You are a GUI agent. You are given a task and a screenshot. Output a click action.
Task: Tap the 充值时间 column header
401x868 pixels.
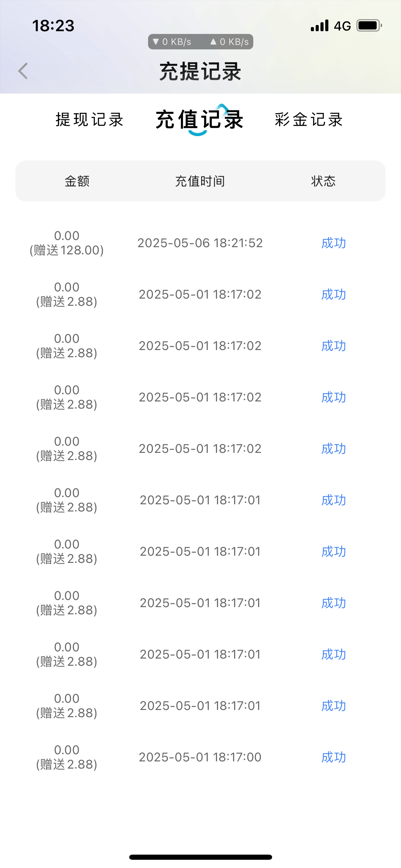(200, 181)
